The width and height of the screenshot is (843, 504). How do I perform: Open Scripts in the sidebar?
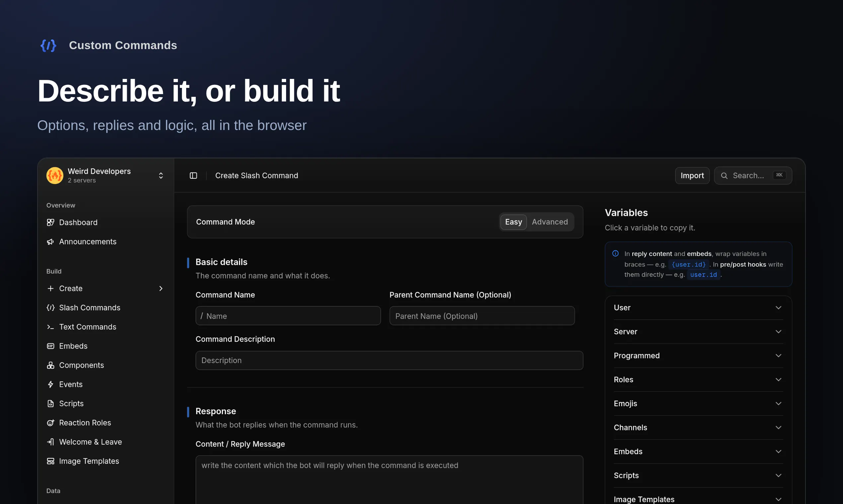[x=106, y=404]
